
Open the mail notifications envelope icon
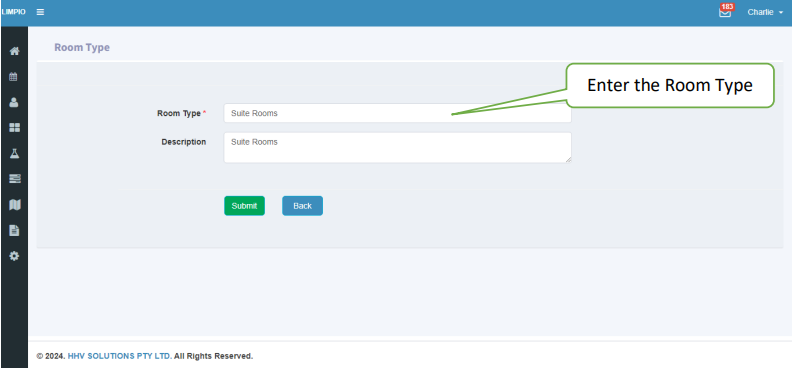[725, 12]
